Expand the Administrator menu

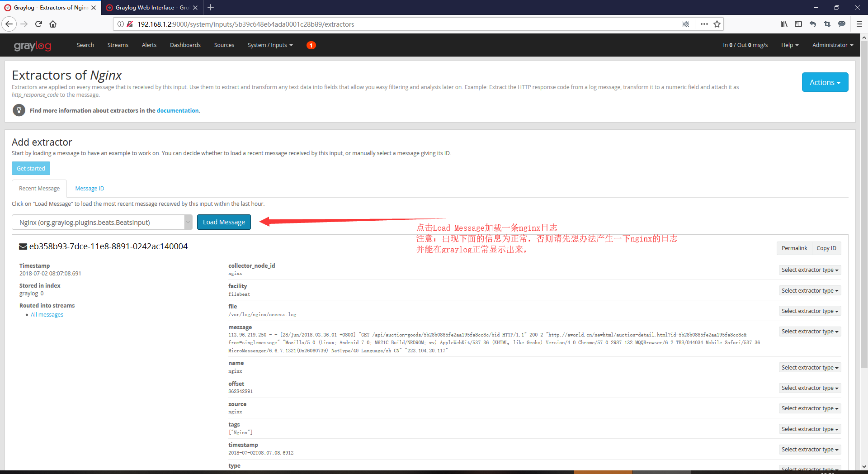(x=833, y=45)
